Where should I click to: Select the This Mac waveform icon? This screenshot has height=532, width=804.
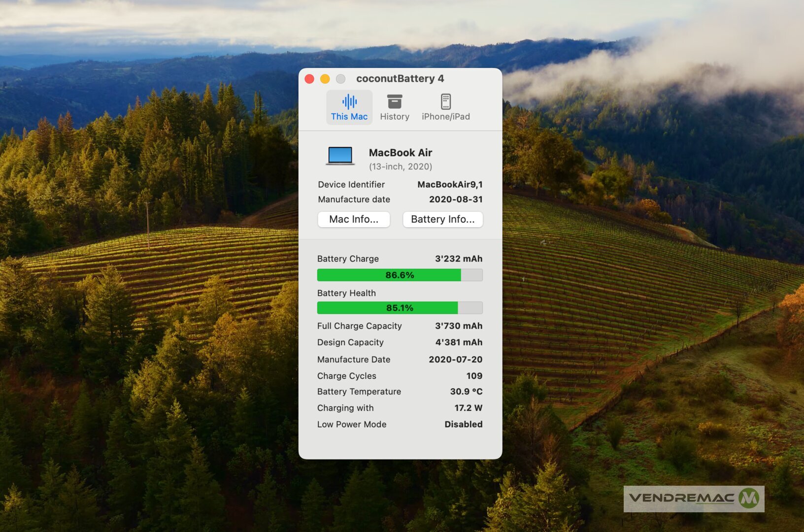[x=349, y=102]
